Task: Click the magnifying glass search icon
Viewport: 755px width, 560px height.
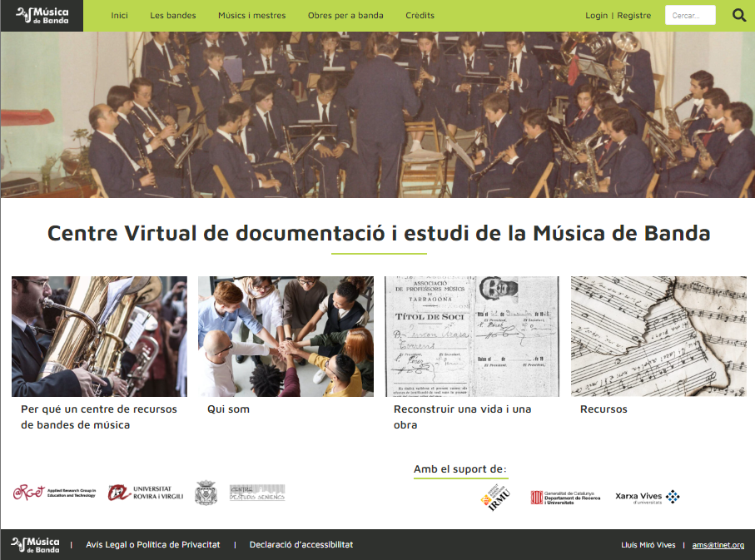Action: click(739, 16)
